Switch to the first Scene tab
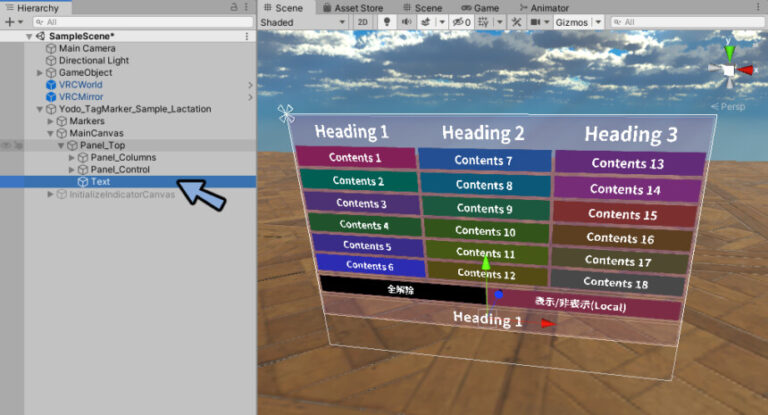Image resolution: width=768 pixels, height=415 pixels. click(284, 8)
